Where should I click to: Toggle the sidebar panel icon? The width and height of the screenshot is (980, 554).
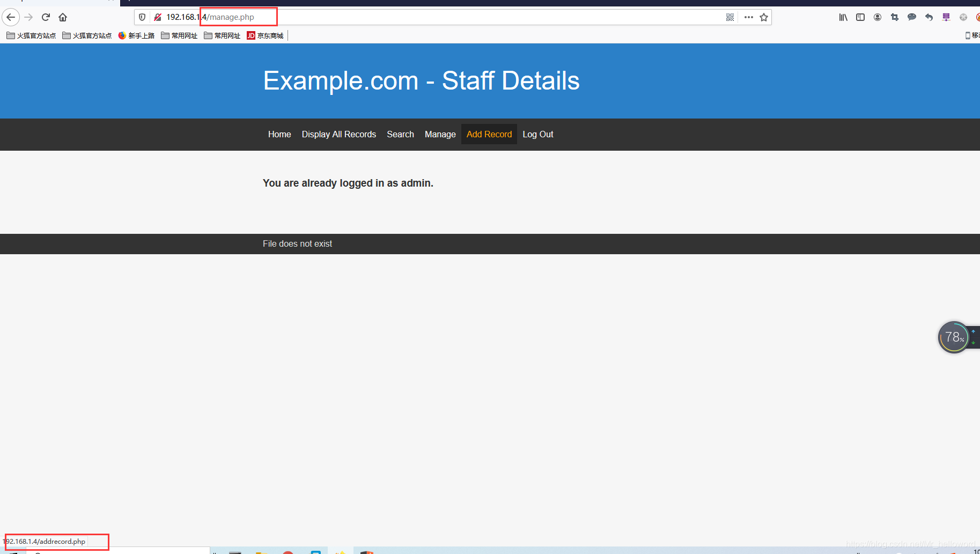(x=860, y=17)
